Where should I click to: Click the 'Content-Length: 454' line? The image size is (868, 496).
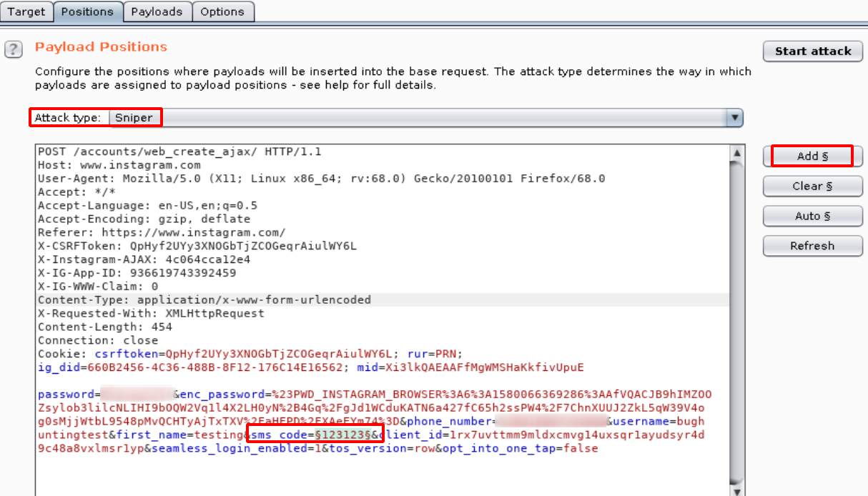pos(105,327)
